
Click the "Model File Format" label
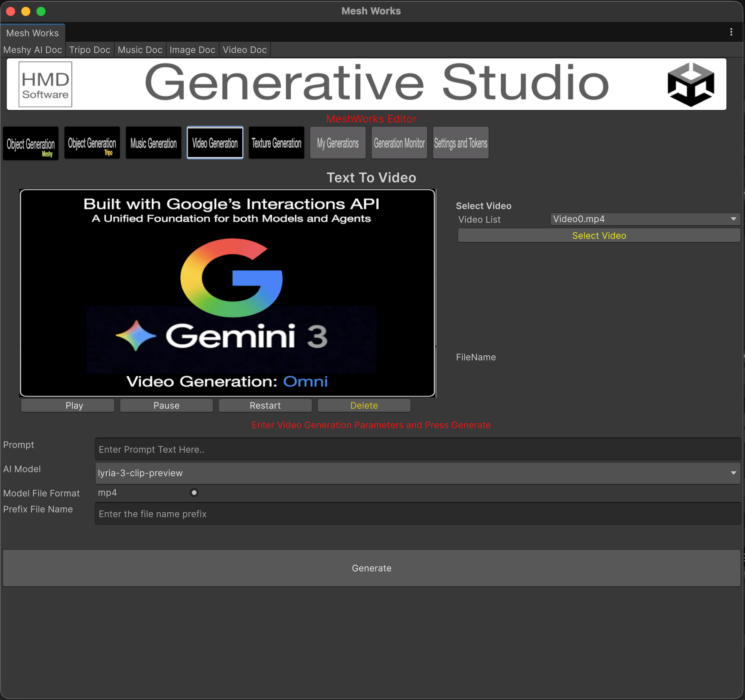coord(42,493)
